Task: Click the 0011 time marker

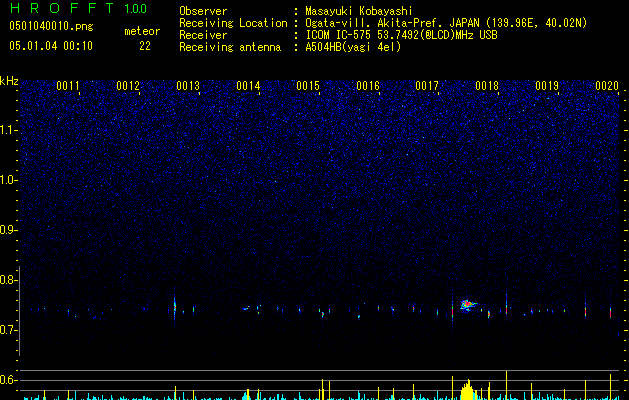Action: pyautogui.click(x=68, y=86)
